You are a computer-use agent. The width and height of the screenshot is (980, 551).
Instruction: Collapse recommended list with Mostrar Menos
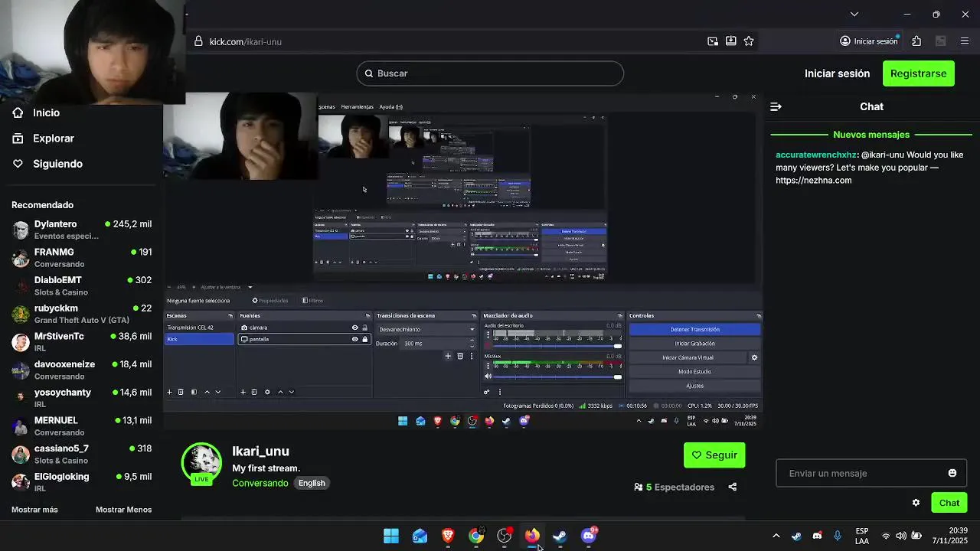click(123, 510)
